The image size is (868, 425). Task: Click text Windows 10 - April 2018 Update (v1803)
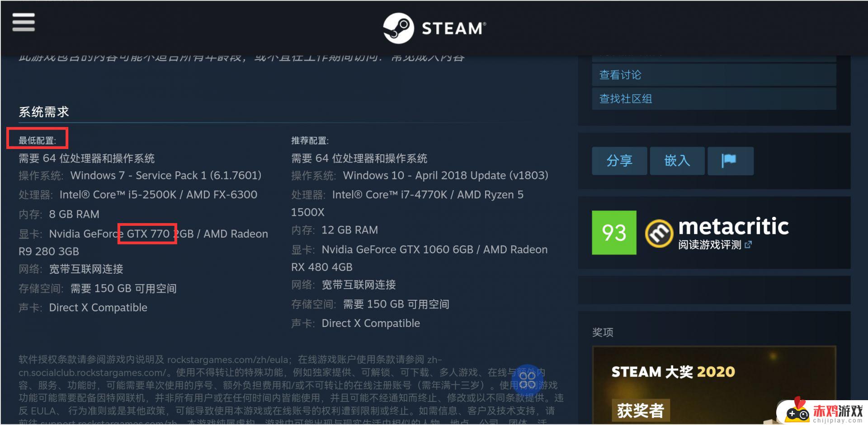[x=445, y=175]
